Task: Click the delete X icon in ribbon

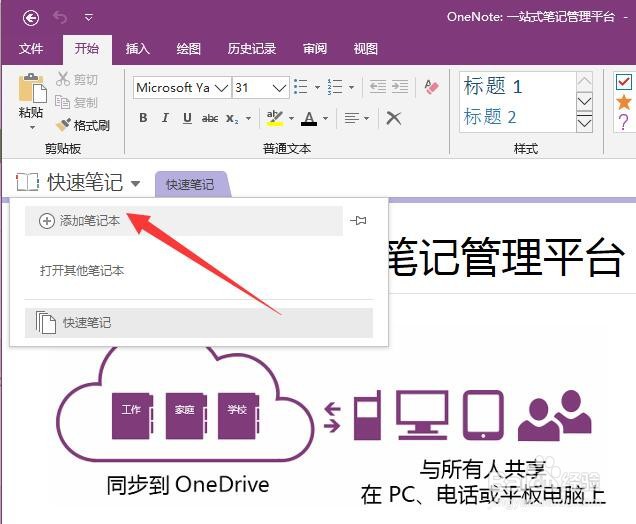Action: (x=393, y=118)
